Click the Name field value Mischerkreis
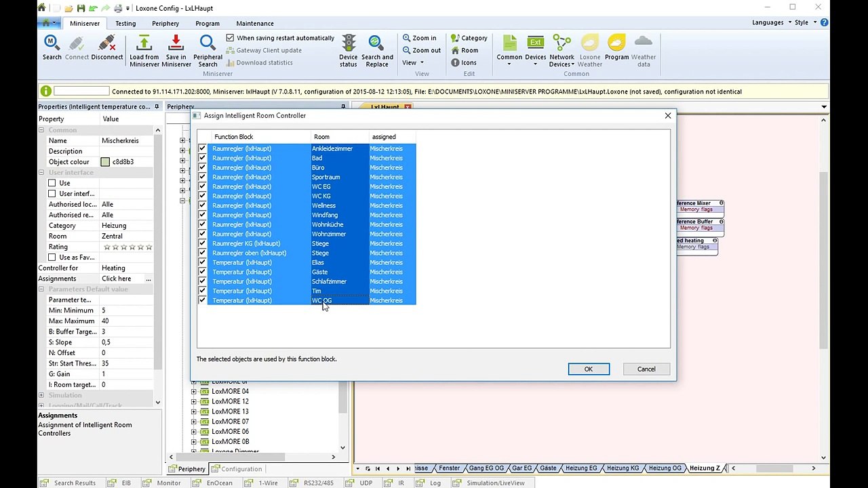868x488 pixels. click(x=127, y=141)
